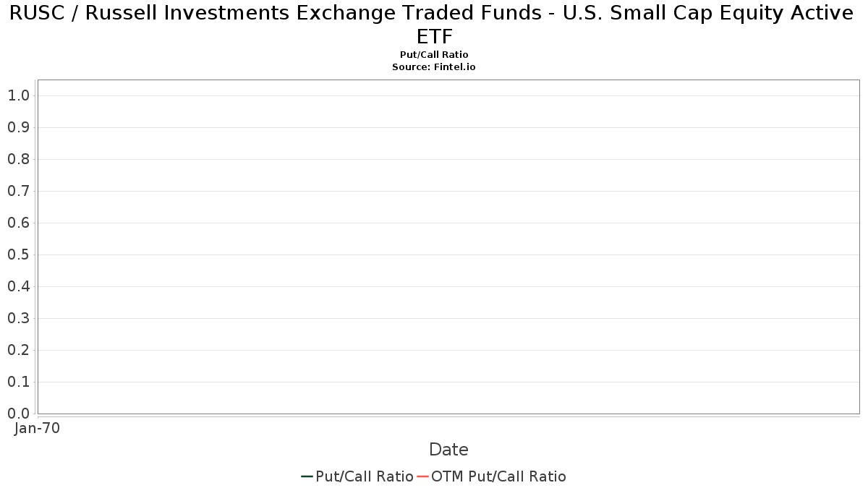Click the 0.0 y-axis tick label
Image resolution: width=868 pixels, height=488 pixels.
18,414
